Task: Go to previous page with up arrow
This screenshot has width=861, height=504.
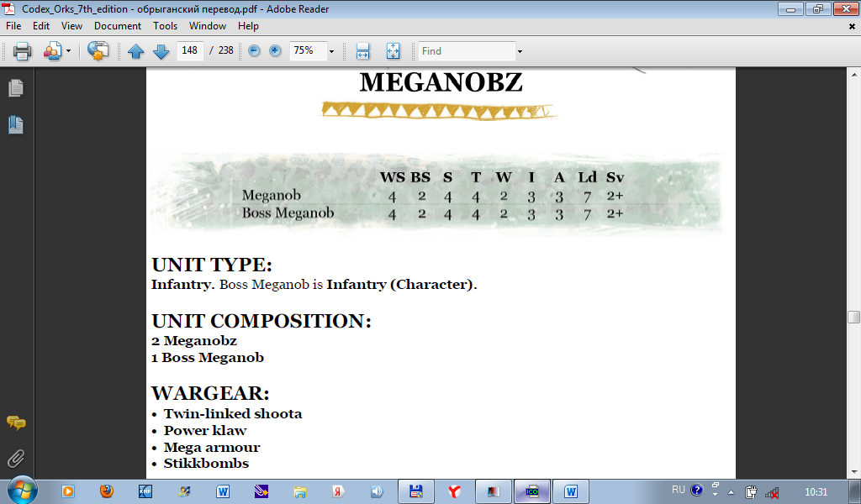Action: pos(135,51)
